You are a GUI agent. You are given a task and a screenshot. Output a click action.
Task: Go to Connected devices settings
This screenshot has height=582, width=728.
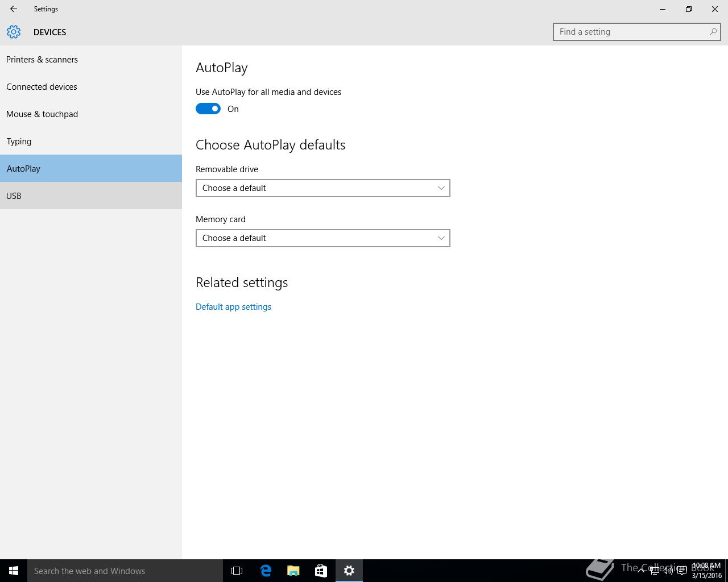[x=42, y=87]
